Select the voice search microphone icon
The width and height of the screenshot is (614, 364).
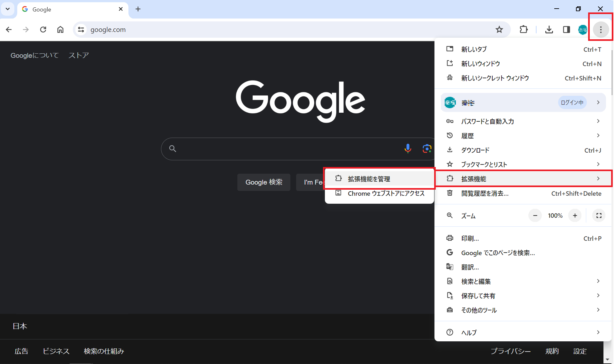(408, 148)
